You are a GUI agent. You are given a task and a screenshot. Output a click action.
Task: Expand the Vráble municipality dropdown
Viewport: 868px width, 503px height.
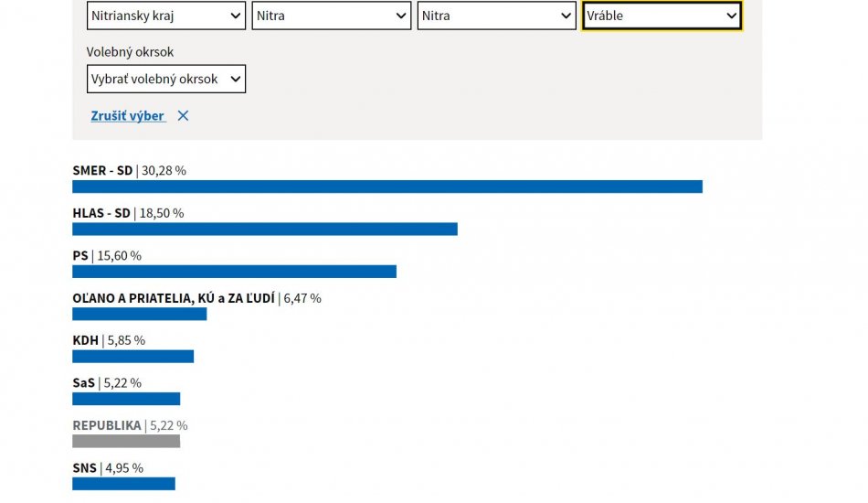[662, 16]
